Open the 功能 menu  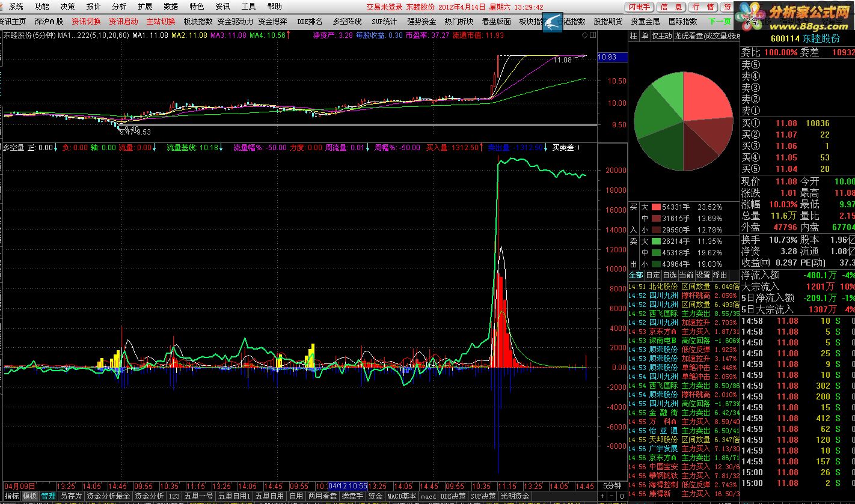41,7
